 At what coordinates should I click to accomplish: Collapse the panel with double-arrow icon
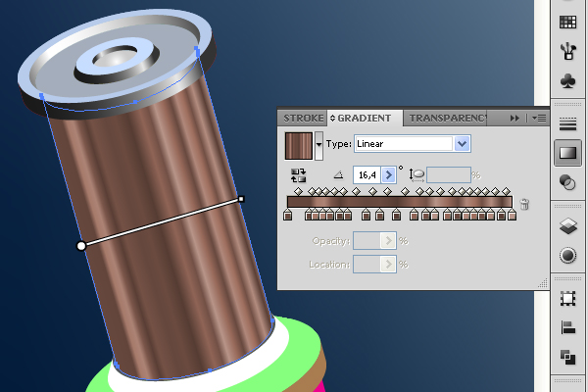click(x=514, y=119)
